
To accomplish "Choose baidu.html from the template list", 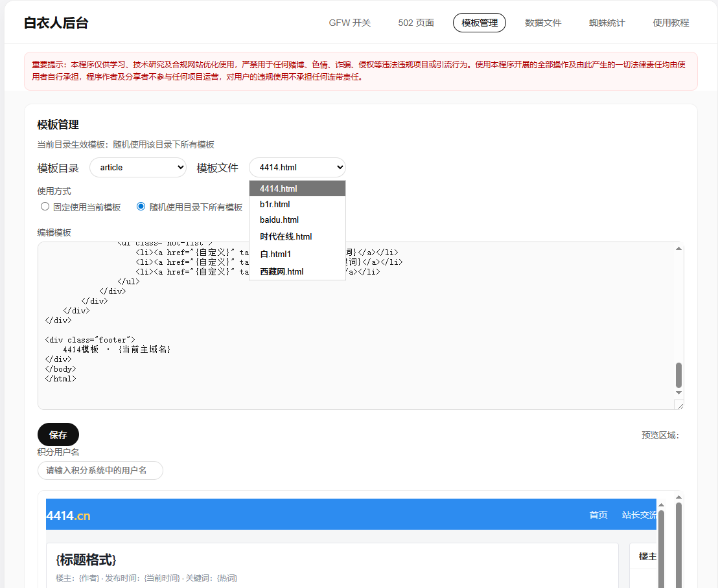I will [x=279, y=220].
